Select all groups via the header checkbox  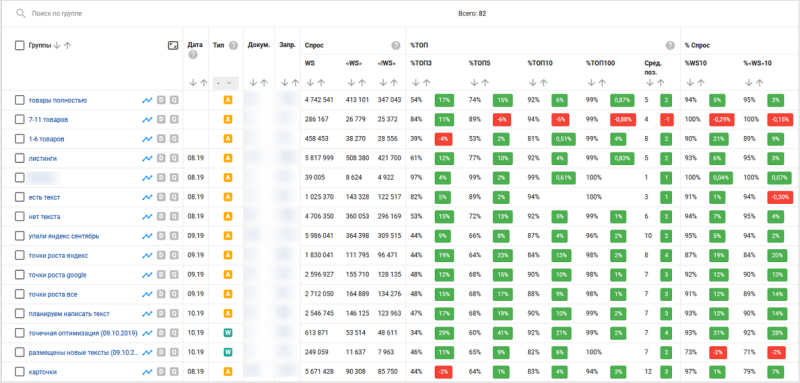(x=19, y=45)
